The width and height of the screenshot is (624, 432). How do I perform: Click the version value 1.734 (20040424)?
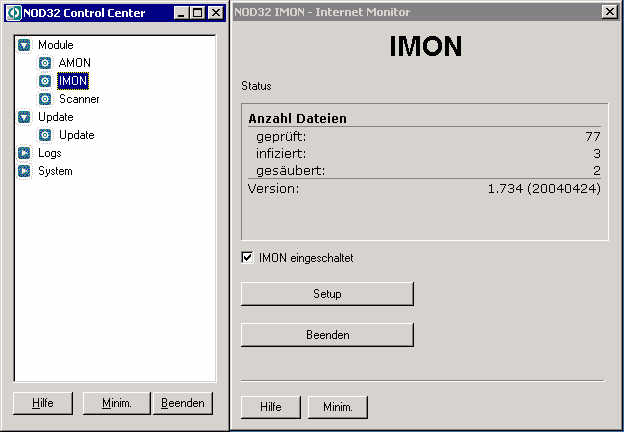point(544,189)
